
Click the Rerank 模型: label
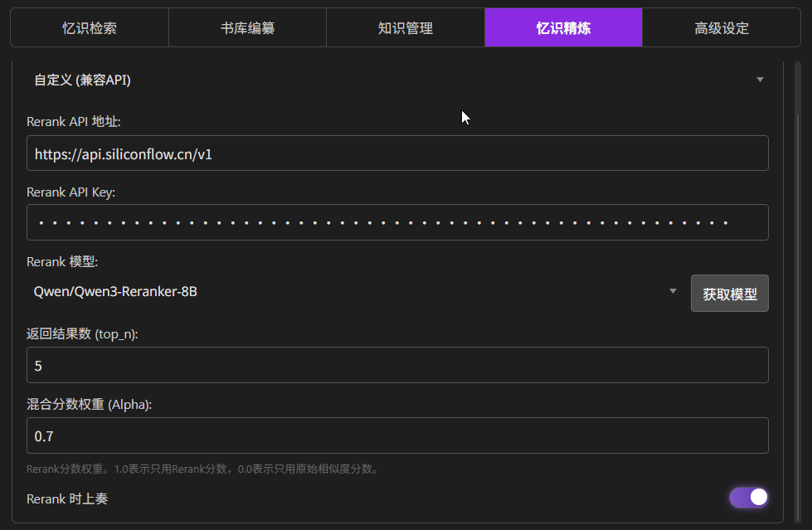click(x=62, y=262)
